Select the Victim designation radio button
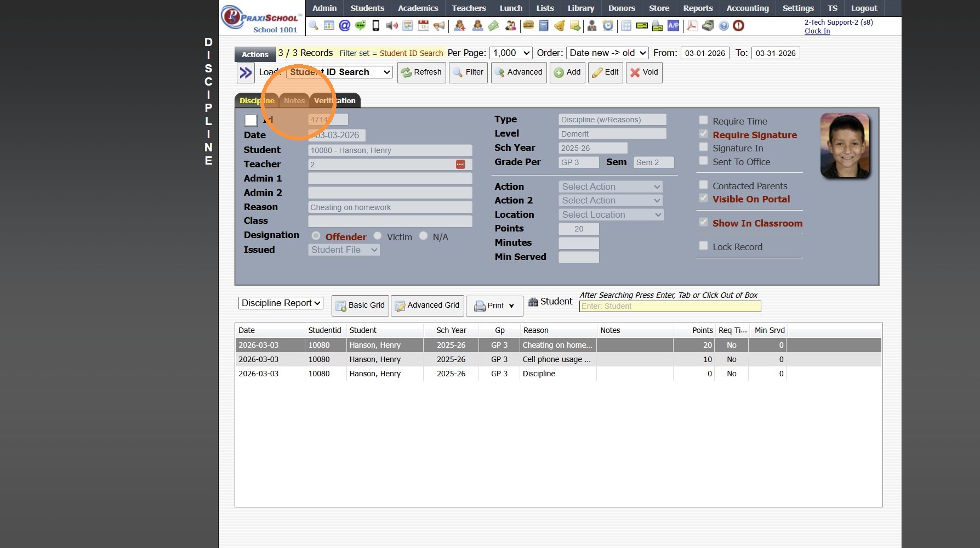980x548 pixels. pyautogui.click(x=378, y=236)
